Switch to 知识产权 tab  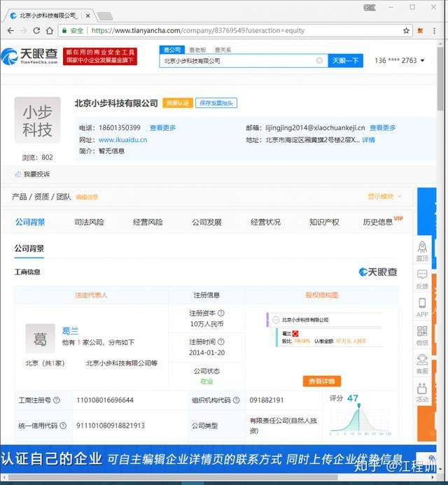tap(324, 222)
